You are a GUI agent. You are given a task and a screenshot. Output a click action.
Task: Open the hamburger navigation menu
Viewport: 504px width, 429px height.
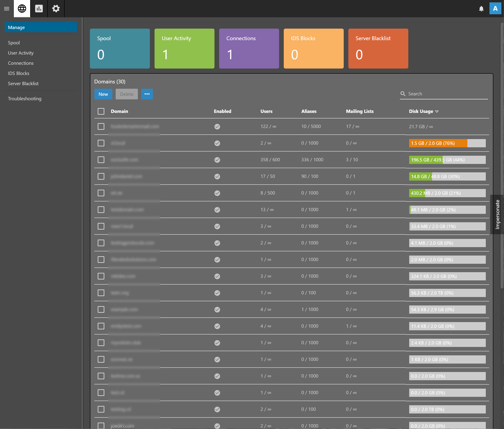(x=7, y=9)
